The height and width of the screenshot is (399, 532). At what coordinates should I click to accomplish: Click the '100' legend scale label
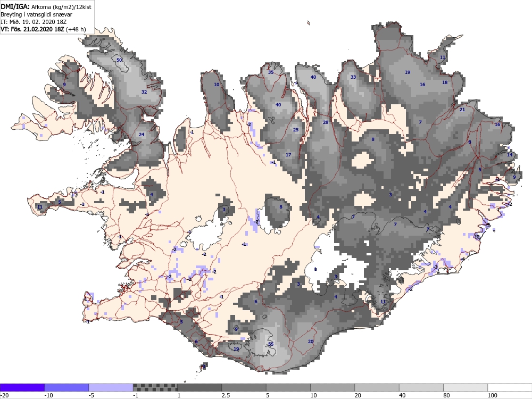492,395
